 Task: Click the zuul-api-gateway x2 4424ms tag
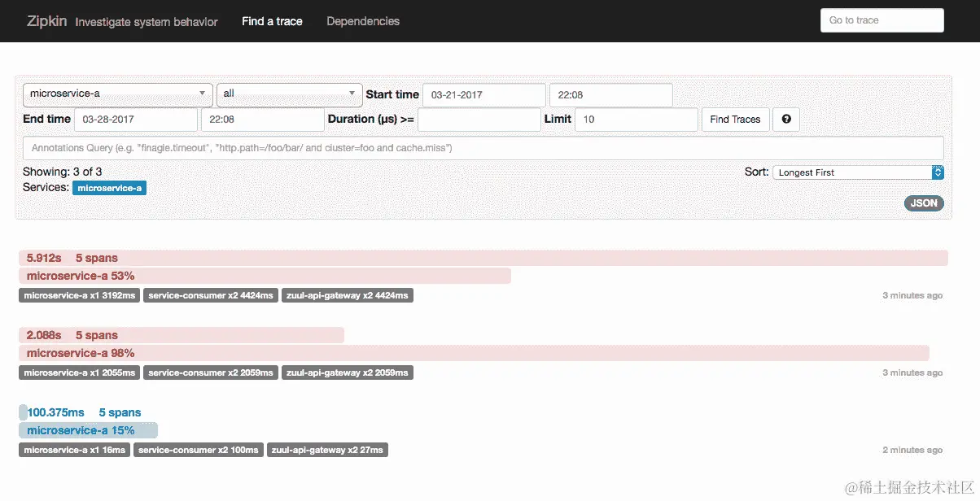(348, 295)
